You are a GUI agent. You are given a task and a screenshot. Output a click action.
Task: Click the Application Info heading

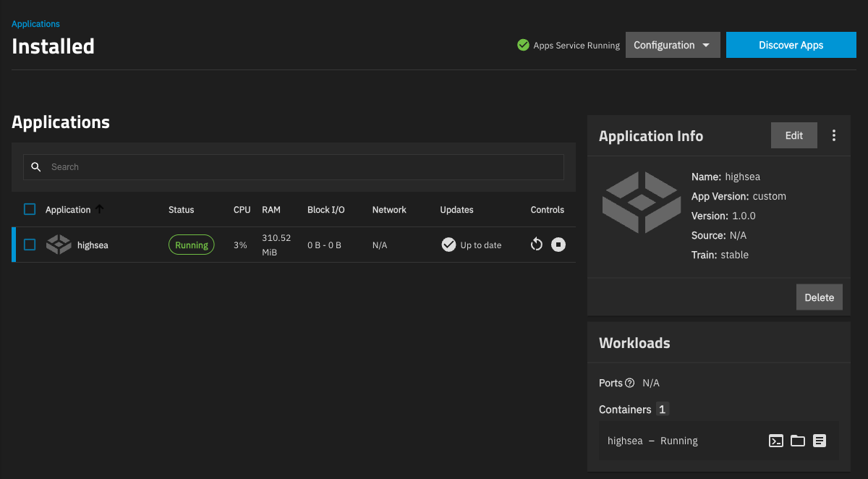[x=651, y=136]
